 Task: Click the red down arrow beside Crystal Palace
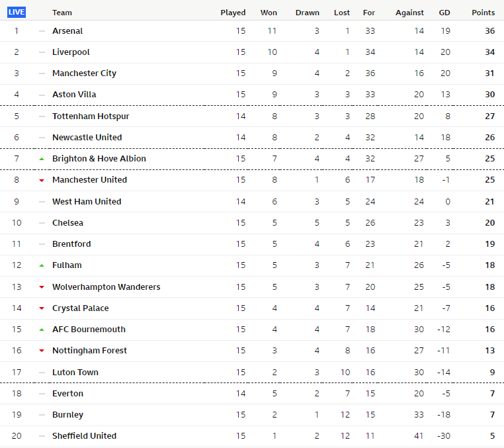(42, 308)
